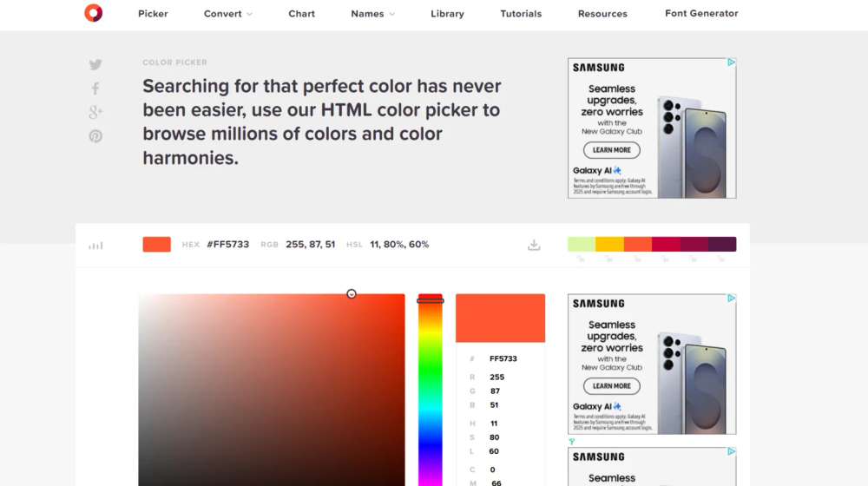Click the current orange color swatch in the info bar
The image size is (868, 486).
coord(156,244)
